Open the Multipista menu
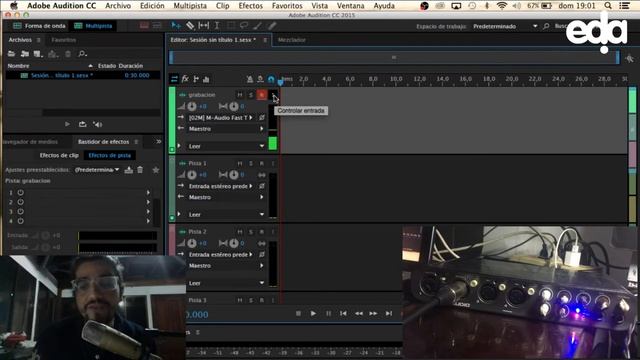640x360 pixels. [190, 6]
